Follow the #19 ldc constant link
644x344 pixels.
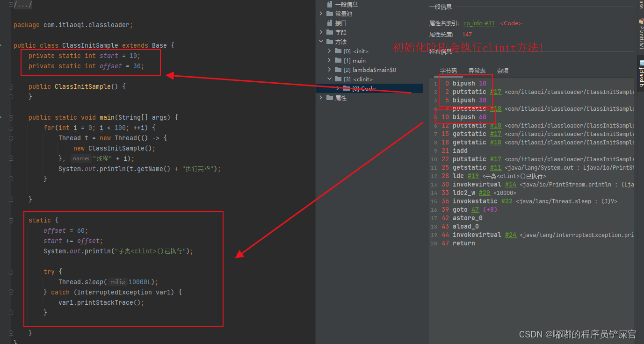coord(473,176)
